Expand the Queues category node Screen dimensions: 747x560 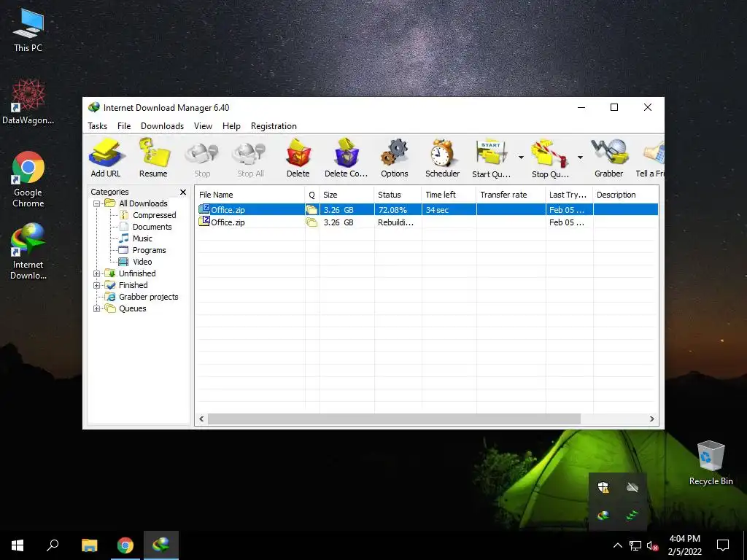[x=97, y=308]
